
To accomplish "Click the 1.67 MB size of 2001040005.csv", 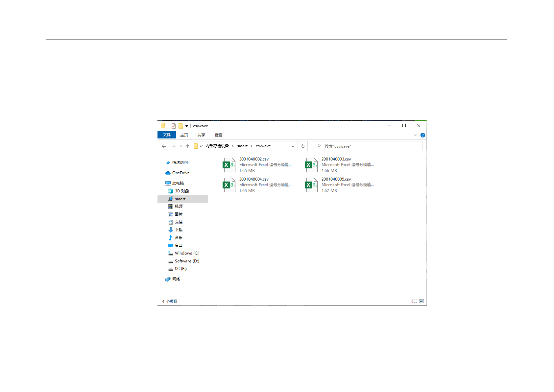I will coord(329,191).
